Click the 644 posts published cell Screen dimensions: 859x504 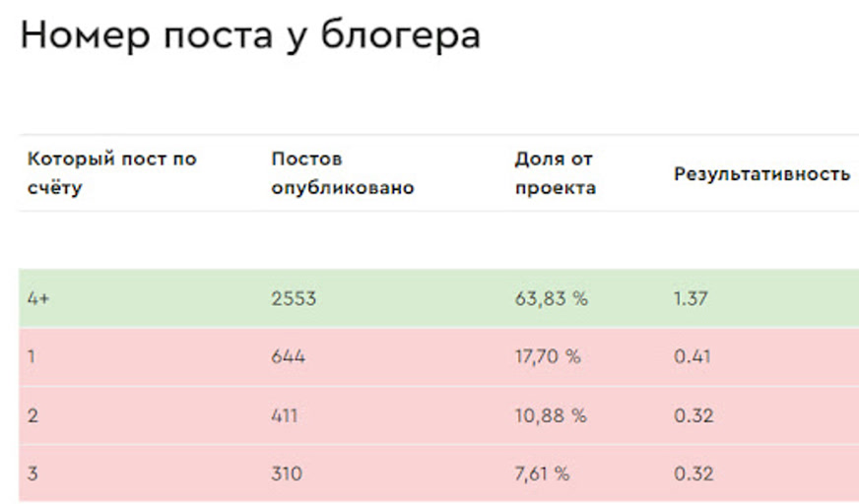(289, 356)
